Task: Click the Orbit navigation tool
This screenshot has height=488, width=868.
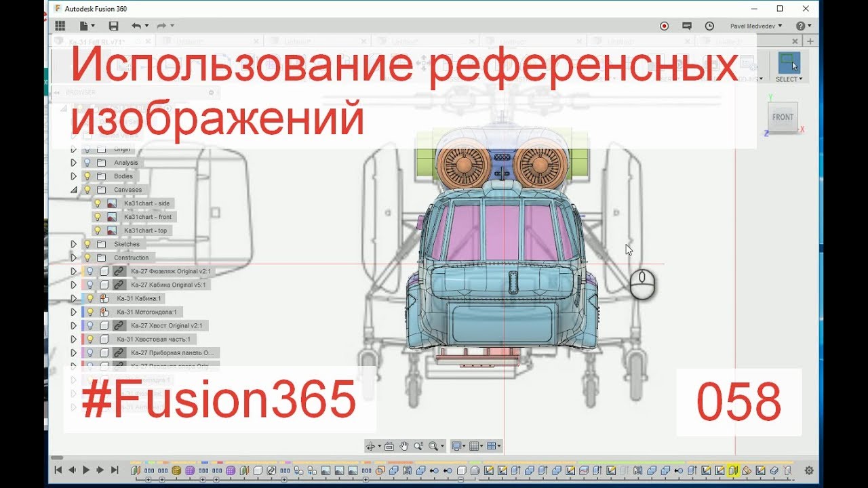Action: pos(372,446)
